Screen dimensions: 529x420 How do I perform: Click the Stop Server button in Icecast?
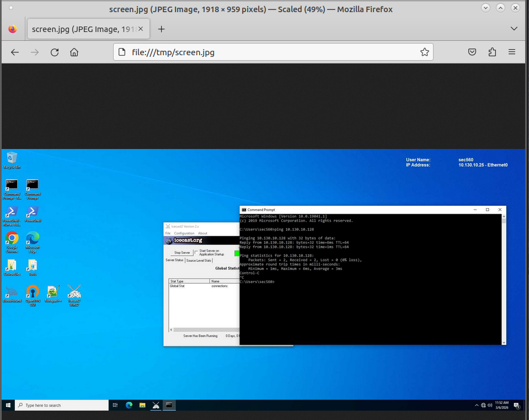coord(182,253)
